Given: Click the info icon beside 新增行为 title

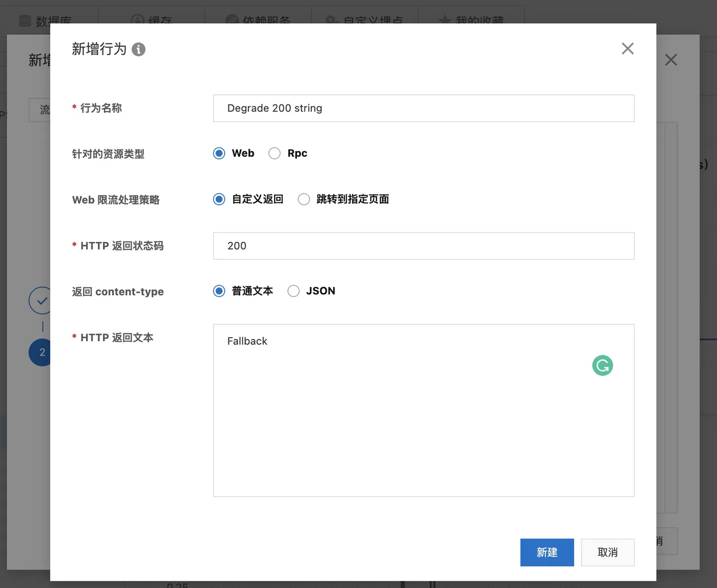Looking at the screenshot, I should pyautogui.click(x=138, y=49).
